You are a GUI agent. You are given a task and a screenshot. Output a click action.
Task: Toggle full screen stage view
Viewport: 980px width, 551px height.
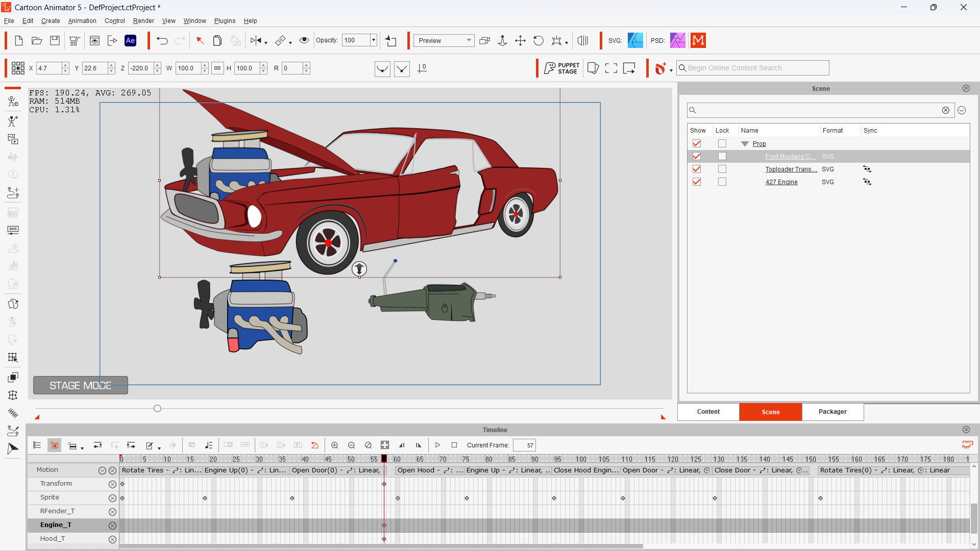(x=611, y=68)
